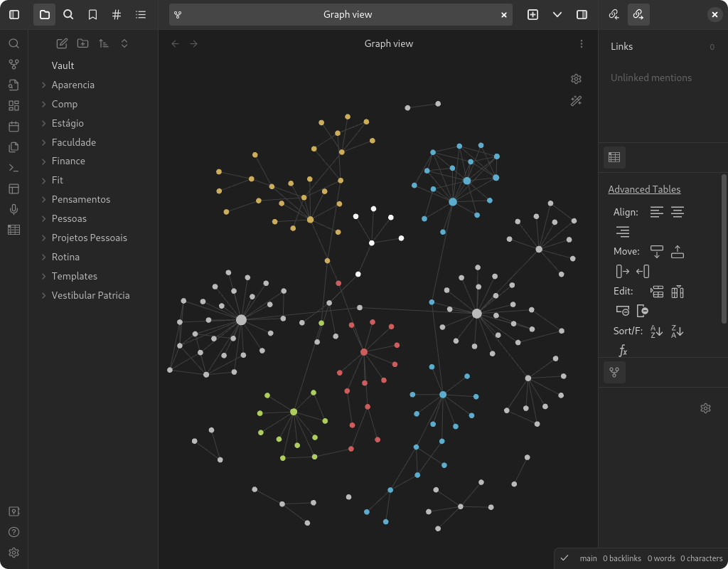This screenshot has height=569, width=728.
Task: Open the daily note calendar icon
Action: [14, 127]
